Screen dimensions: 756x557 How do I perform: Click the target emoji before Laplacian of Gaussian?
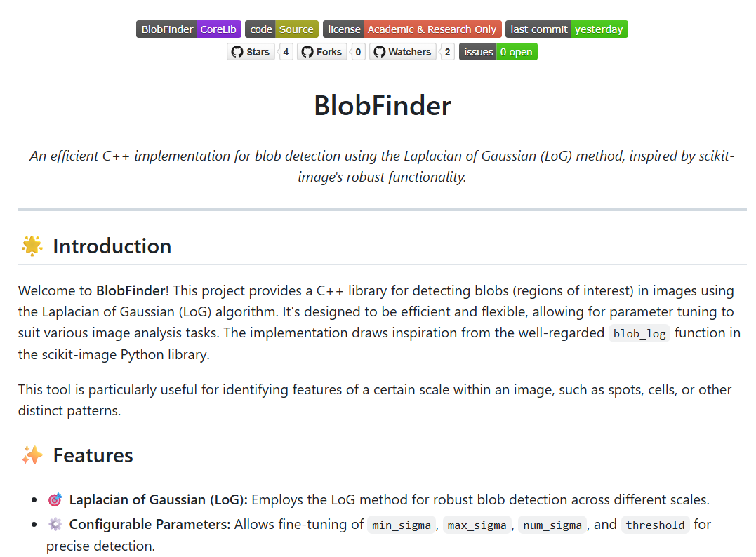(x=55, y=499)
